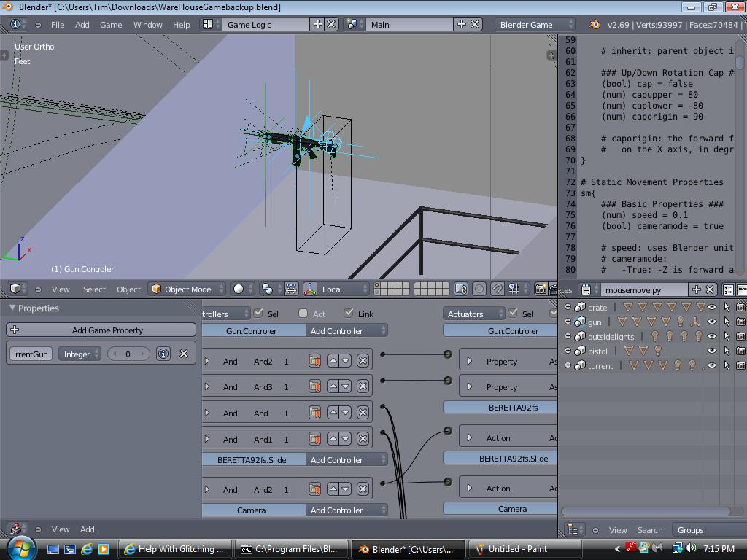
Task: Click the outliner horizontal scrollbar
Action: coord(646,511)
